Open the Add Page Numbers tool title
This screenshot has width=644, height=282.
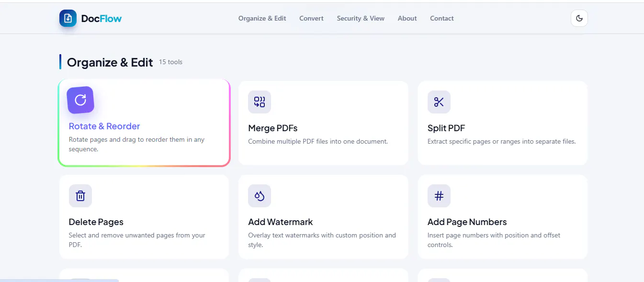coord(467,222)
